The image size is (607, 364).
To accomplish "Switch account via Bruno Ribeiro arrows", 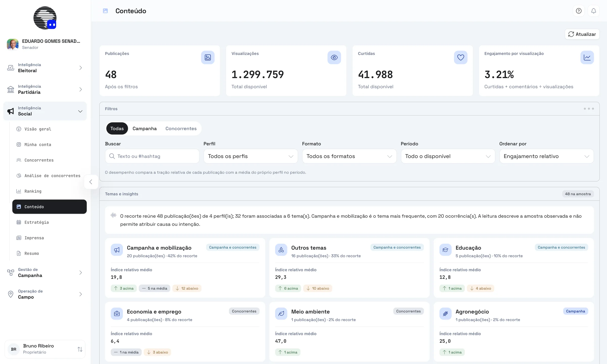I will (80, 349).
